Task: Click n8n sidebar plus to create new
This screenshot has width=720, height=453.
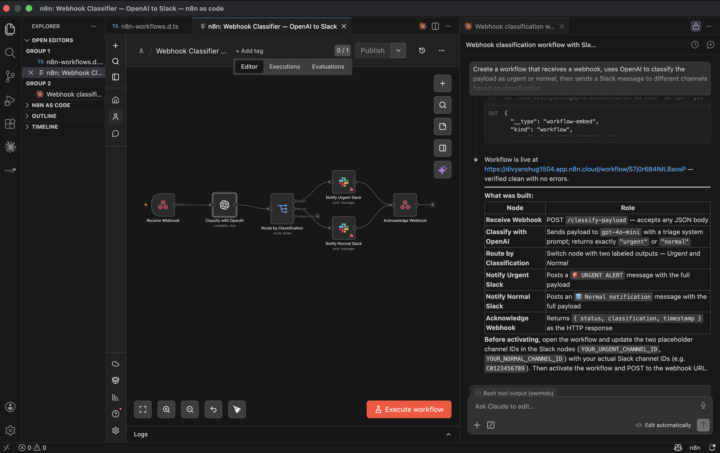Action: tap(115, 45)
